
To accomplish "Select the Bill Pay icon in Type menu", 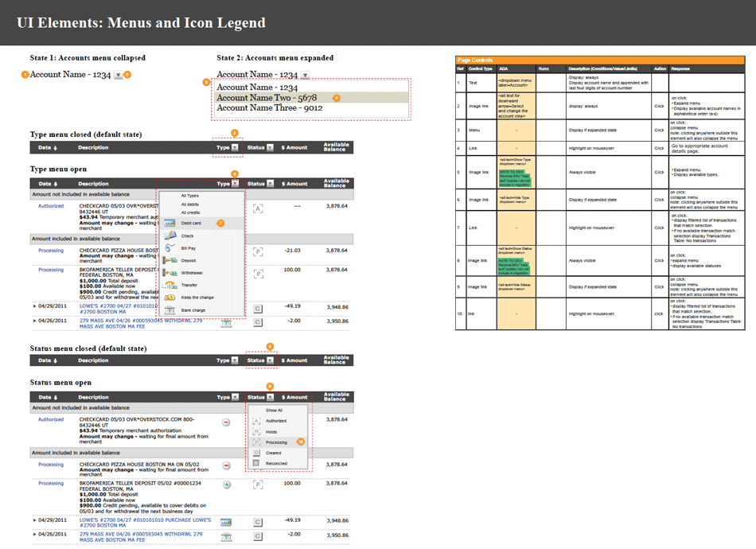I will (170, 248).
